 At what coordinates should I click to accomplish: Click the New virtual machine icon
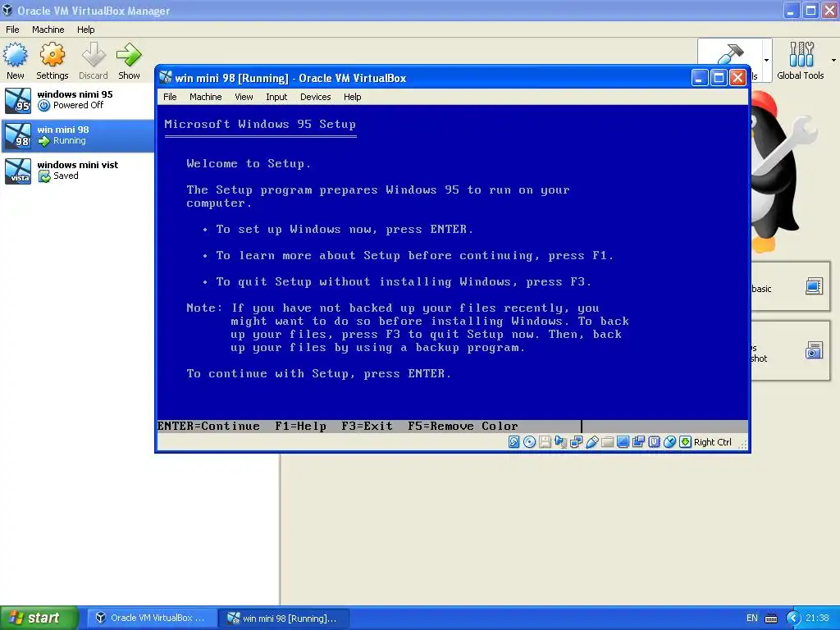(x=15, y=55)
